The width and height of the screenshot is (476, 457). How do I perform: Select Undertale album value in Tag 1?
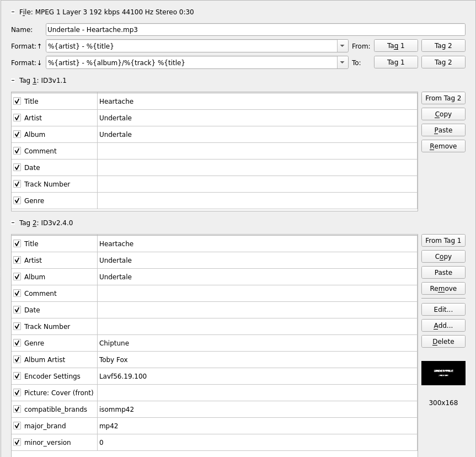pos(257,134)
